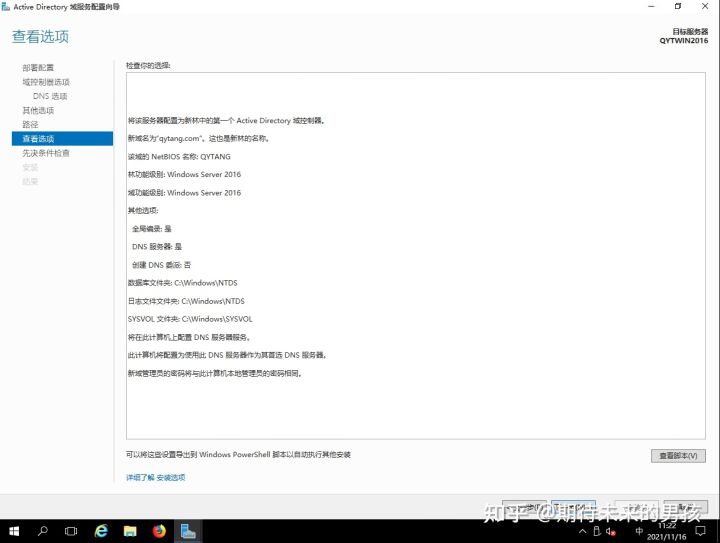This screenshot has width=720, height=543.
Task: Open Task View from the taskbar
Action: coord(71,531)
